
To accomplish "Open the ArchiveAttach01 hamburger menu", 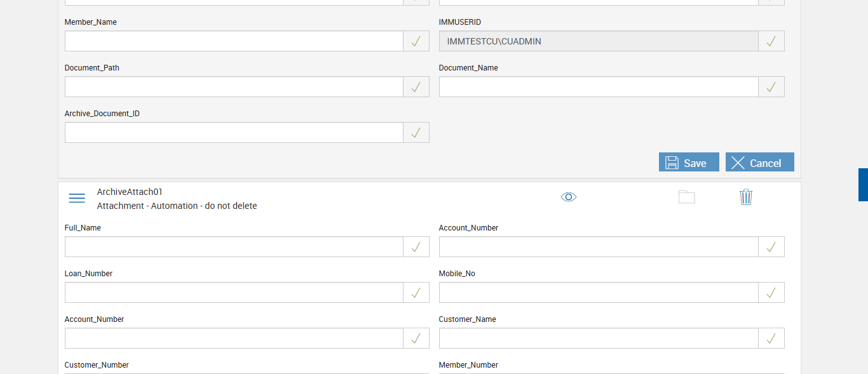I will coord(77,198).
